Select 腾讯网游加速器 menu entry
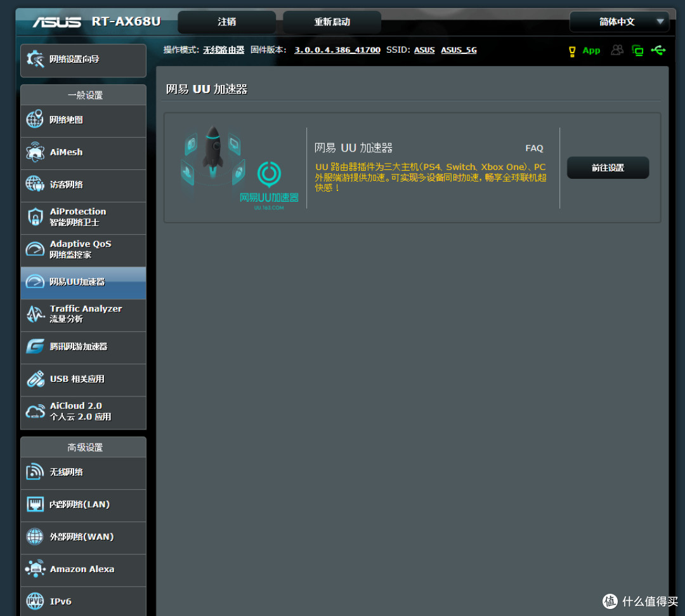 point(83,347)
